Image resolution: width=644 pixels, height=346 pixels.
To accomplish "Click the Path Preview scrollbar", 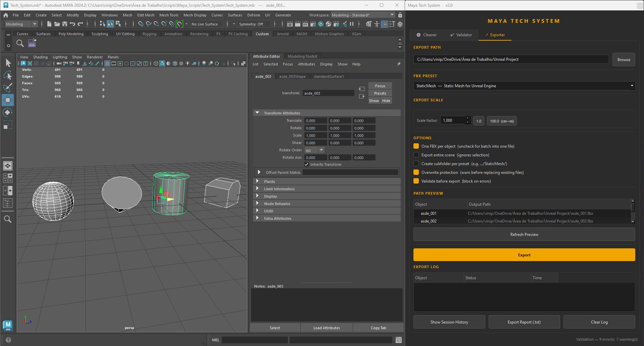I will coord(633,211).
